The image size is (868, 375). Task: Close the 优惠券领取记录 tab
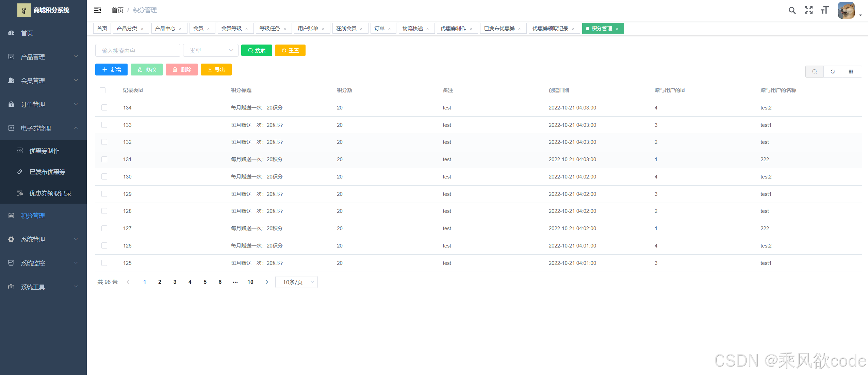573,29
